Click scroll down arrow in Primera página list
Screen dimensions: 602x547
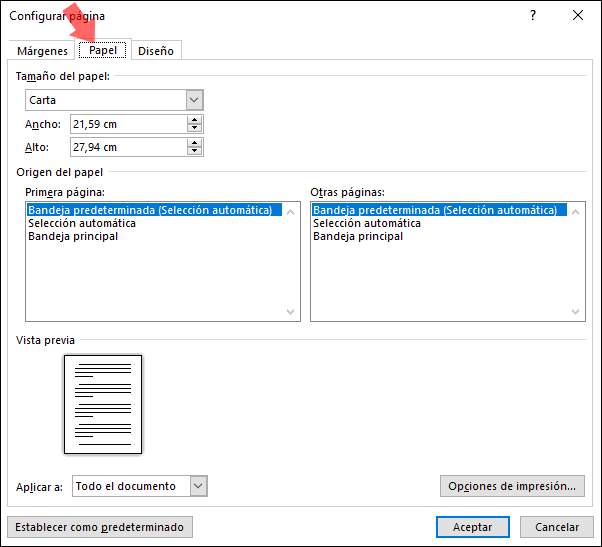point(291,311)
